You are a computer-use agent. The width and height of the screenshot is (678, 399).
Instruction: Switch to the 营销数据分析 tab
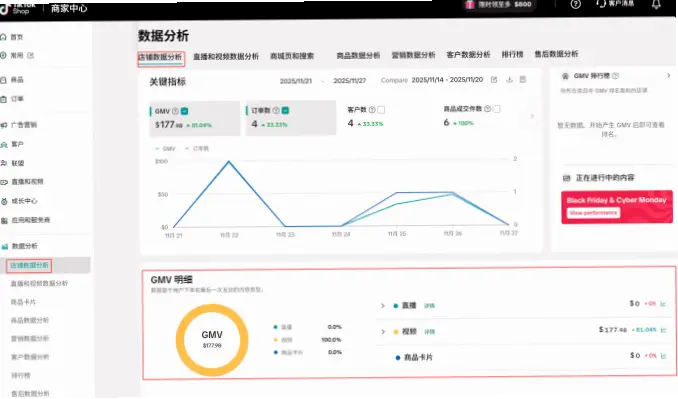[413, 55]
